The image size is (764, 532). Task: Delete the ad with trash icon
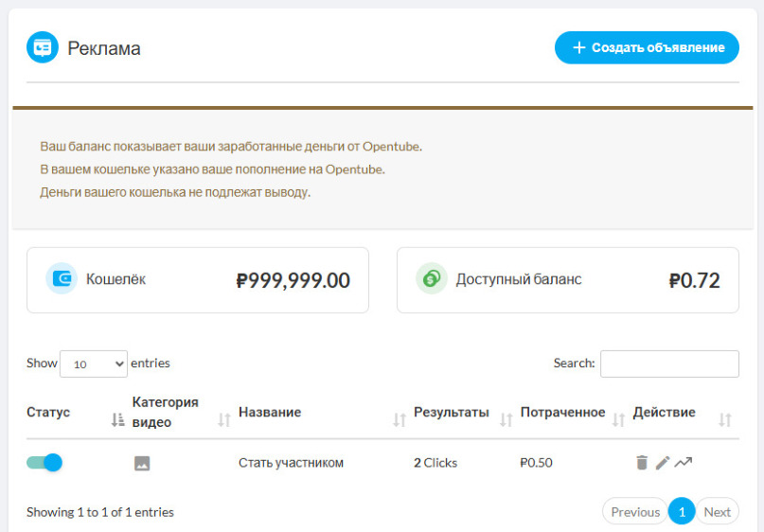pyautogui.click(x=642, y=463)
